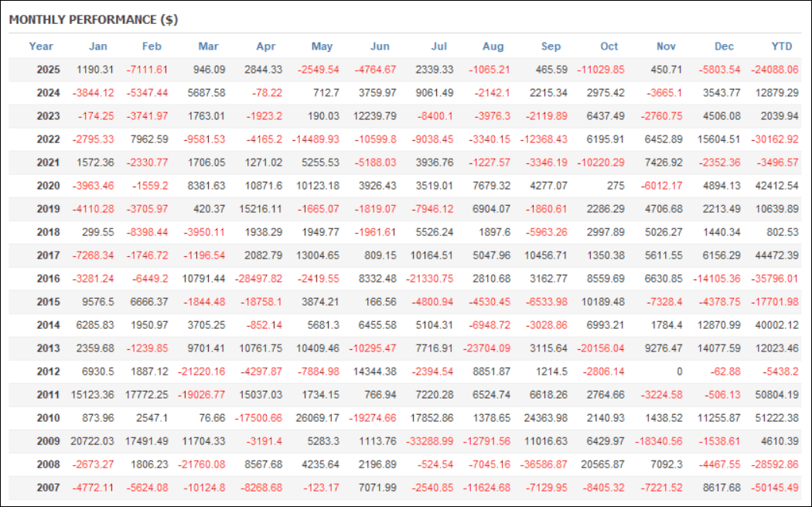Select the Oct column header
Viewport: 812px width, 507px height.
609,46
